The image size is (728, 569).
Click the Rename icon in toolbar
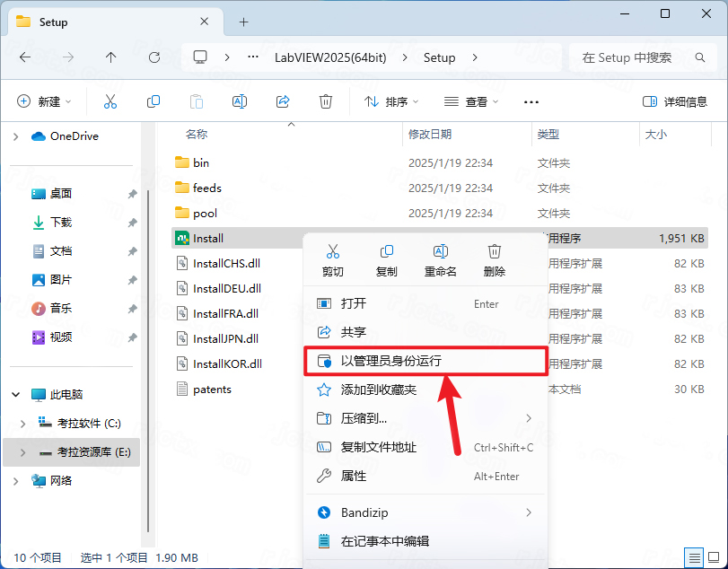point(240,101)
